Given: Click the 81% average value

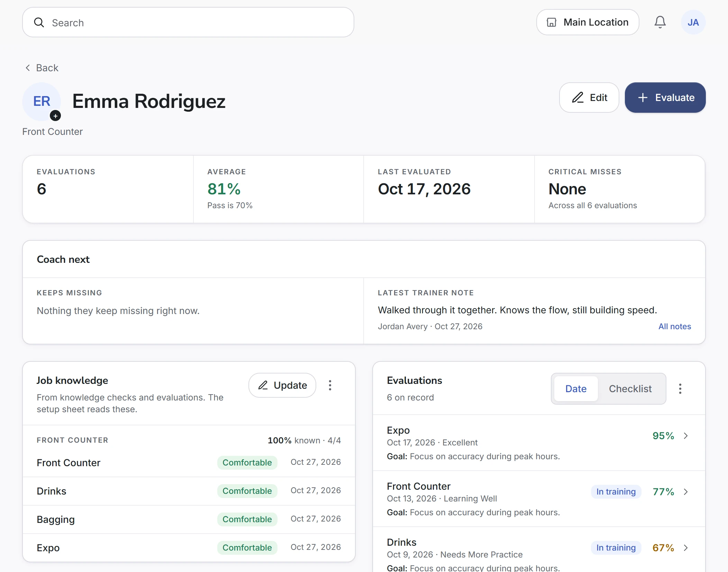Looking at the screenshot, I should point(224,189).
